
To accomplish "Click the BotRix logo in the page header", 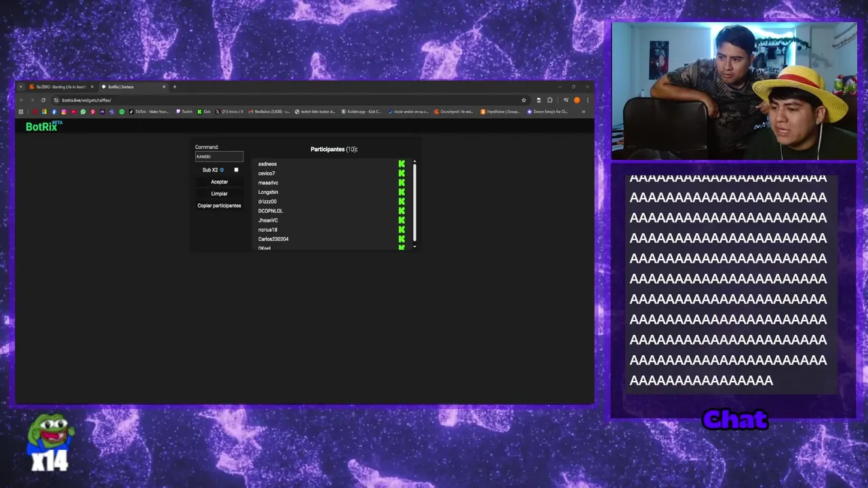I will pos(43,126).
